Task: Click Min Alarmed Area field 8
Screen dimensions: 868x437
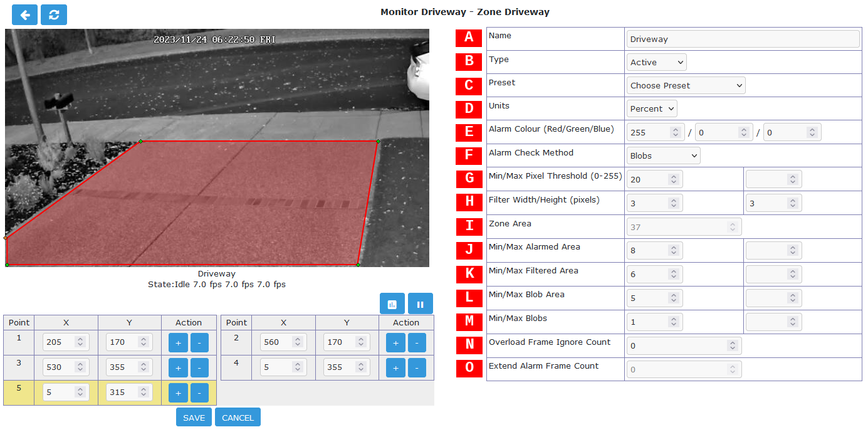Action: tap(655, 250)
